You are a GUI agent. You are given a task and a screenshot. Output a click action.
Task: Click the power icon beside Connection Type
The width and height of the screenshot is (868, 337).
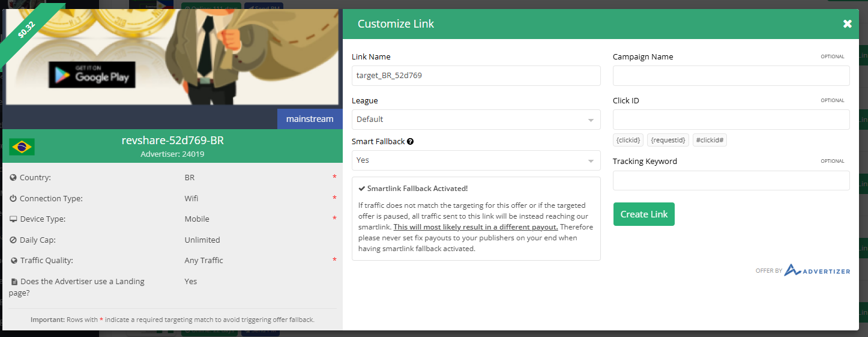(x=13, y=199)
